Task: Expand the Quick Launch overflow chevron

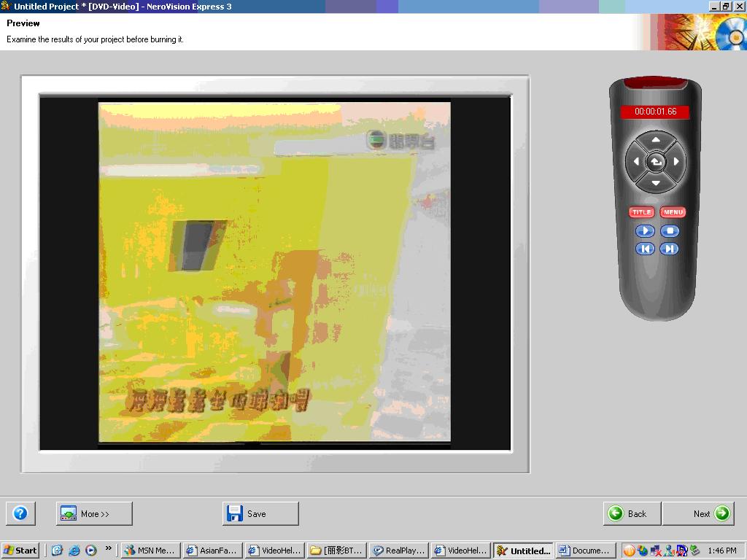Action: (x=108, y=548)
